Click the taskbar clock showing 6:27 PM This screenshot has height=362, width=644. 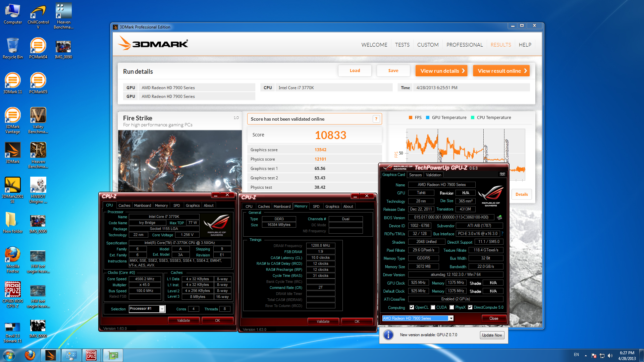tap(627, 356)
